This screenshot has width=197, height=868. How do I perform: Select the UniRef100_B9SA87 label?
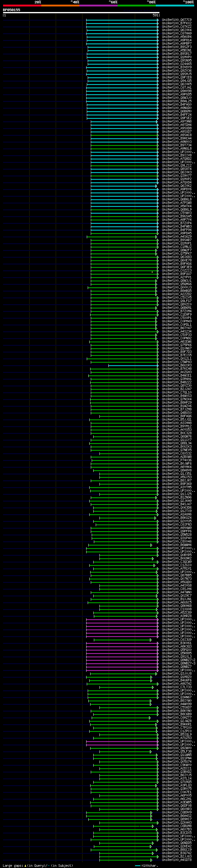(x=177, y=240)
